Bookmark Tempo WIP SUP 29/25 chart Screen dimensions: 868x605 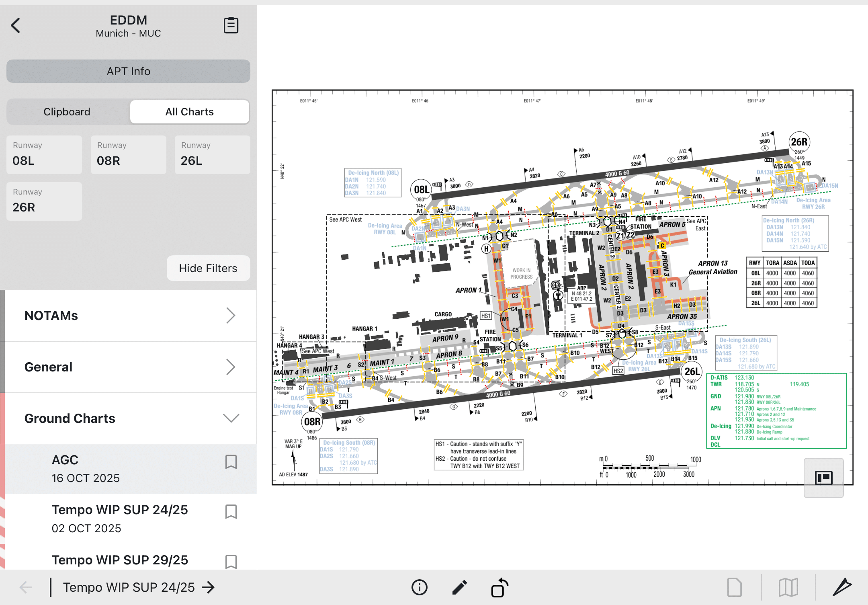pos(231,561)
